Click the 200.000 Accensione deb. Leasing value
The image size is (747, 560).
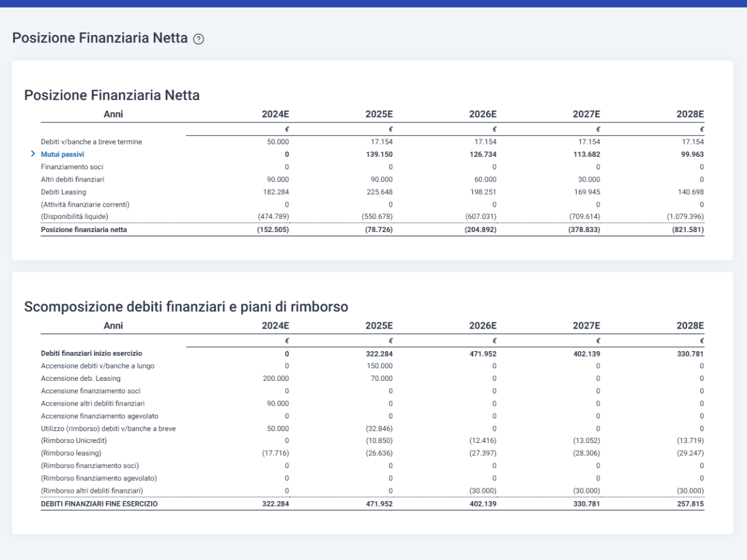pos(276,378)
